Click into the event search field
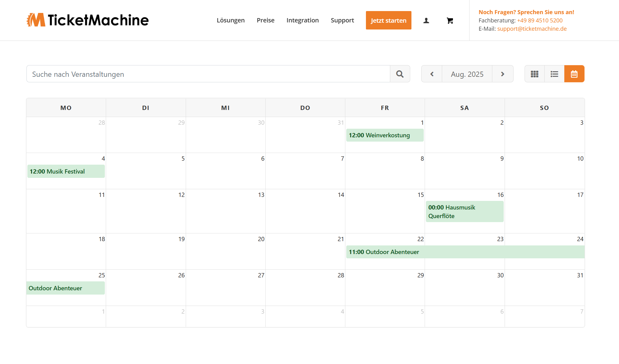This screenshot has width=619, height=364. coord(208,74)
